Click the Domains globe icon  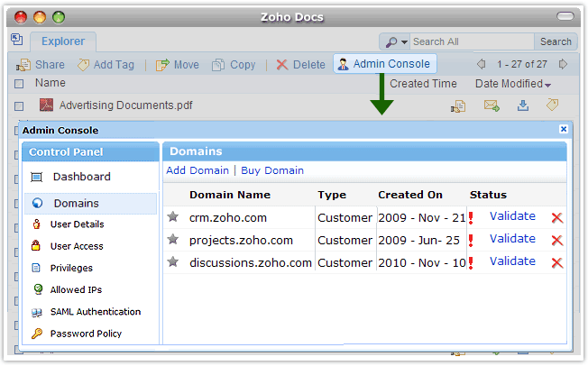click(38, 203)
